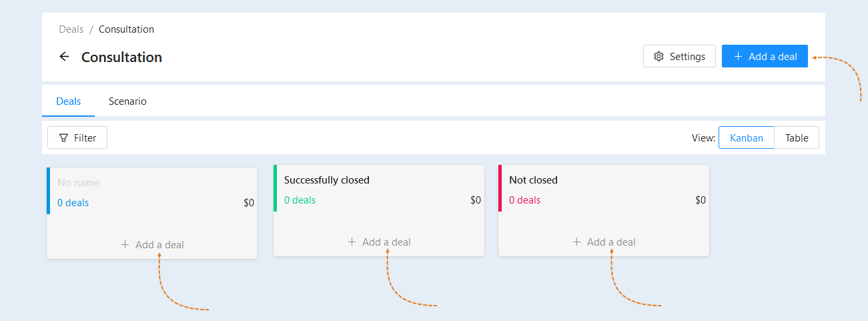Image resolution: width=868 pixels, height=321 pixels.
Task: Switch view to Kanban
Action: coord(746,138)
